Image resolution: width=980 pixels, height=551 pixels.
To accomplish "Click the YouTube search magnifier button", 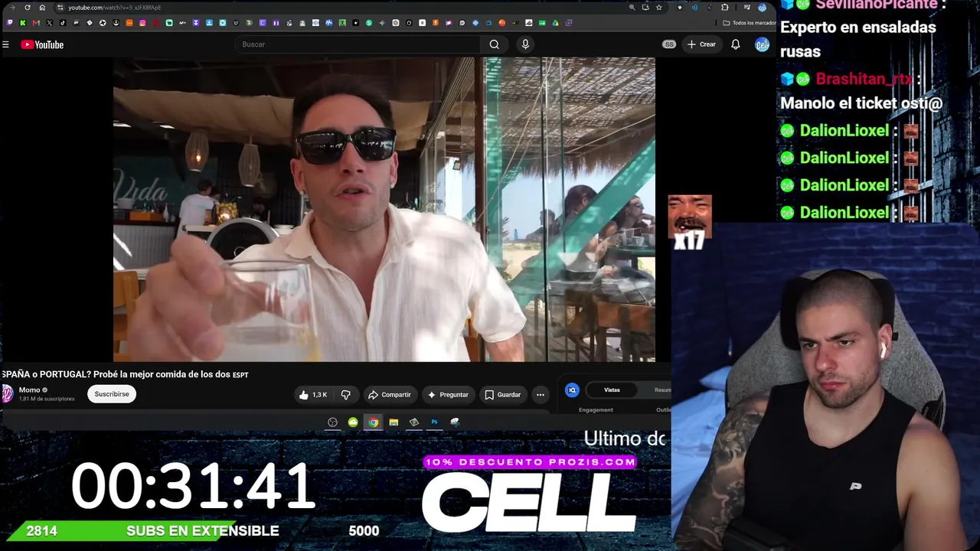I will pyautogui.click(x=495, y=44).
